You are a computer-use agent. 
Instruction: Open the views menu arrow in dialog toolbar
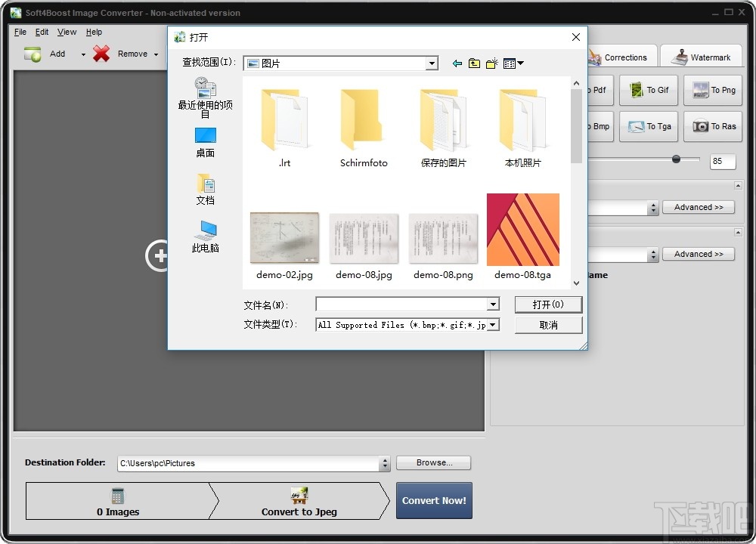[x=520, y=63]
